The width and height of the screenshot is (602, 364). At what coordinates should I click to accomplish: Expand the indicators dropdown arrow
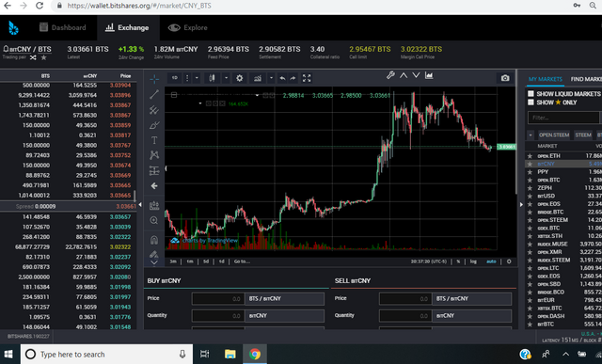point(271,78)
